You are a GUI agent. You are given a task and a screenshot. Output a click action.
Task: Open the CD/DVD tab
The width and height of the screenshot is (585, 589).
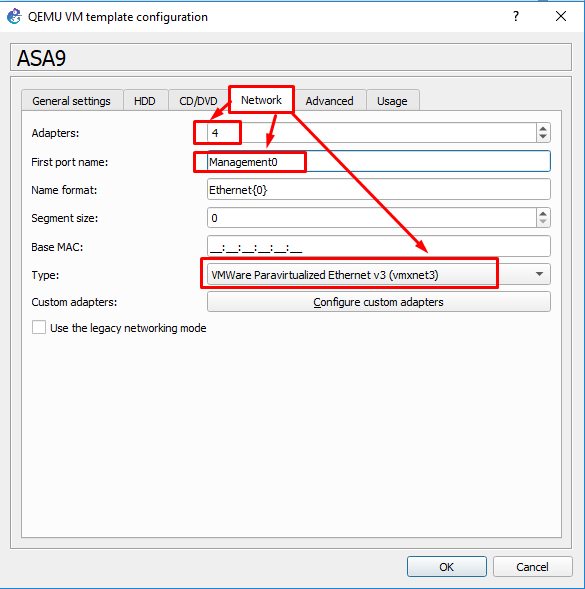pyautogui.click(x=198, y=101)
